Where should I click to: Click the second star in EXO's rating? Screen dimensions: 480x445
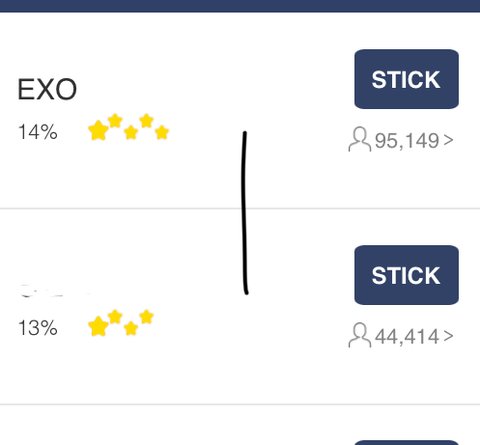pyautogui.click(x=115, y=121)
